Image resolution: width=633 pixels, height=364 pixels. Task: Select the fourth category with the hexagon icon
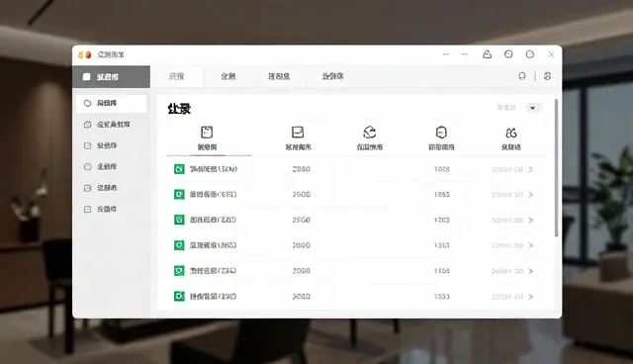441,138
